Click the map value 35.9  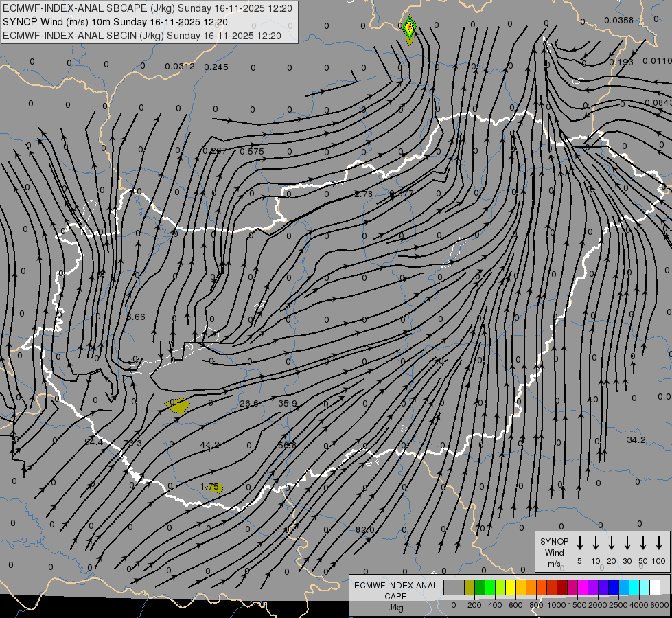point(288,404)
